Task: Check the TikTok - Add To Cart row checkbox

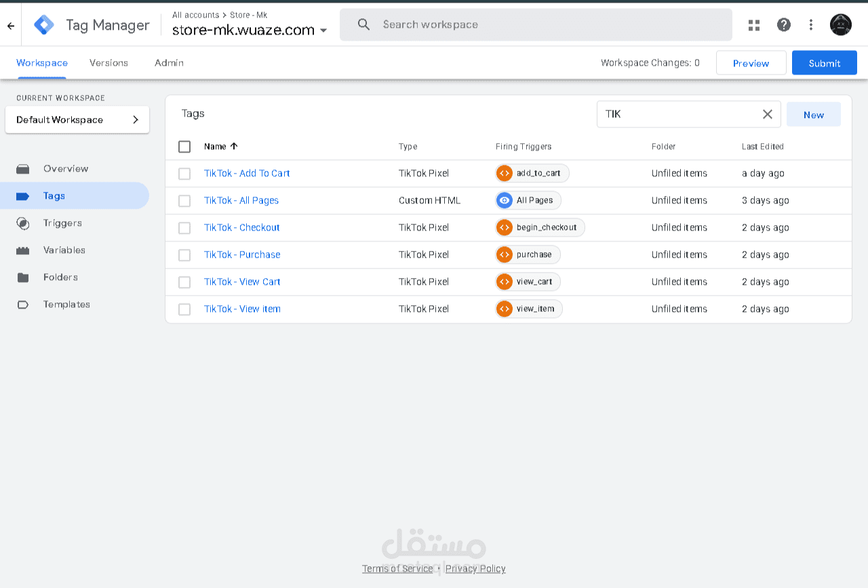Action: click(x=184, y=174)
